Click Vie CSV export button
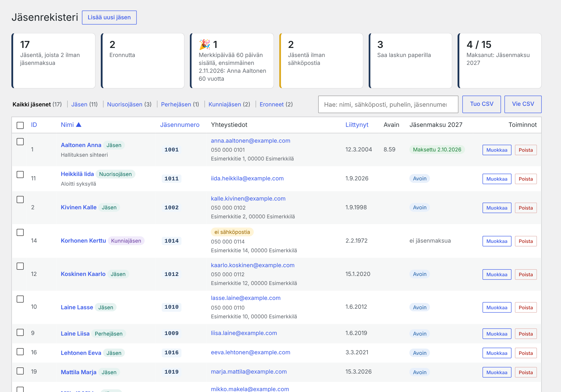This screenshot has width=561, height=392. coord(523,104)
